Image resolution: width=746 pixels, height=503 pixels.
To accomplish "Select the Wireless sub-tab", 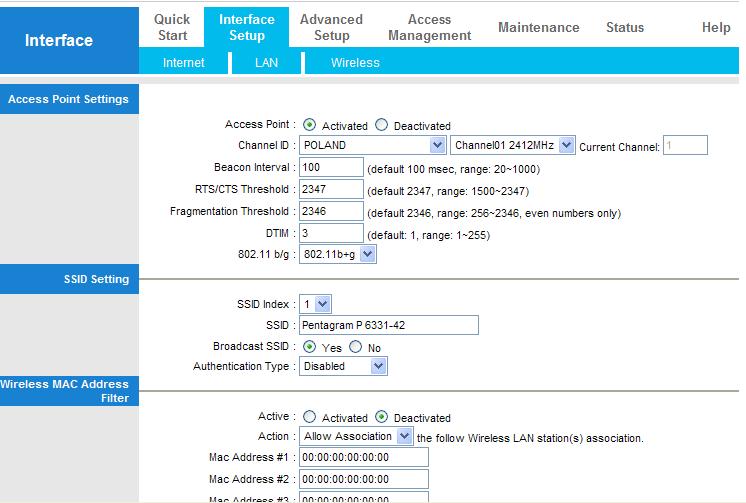I will coord(355,63).
